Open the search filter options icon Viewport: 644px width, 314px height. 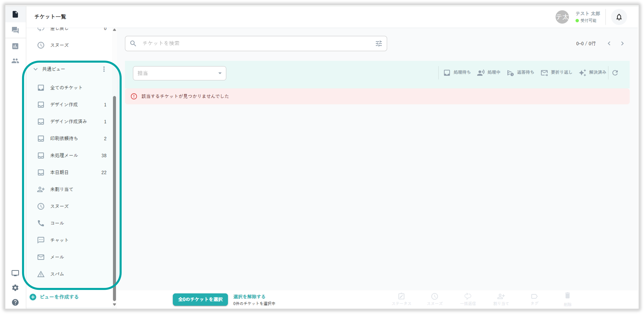pos(379,43)
